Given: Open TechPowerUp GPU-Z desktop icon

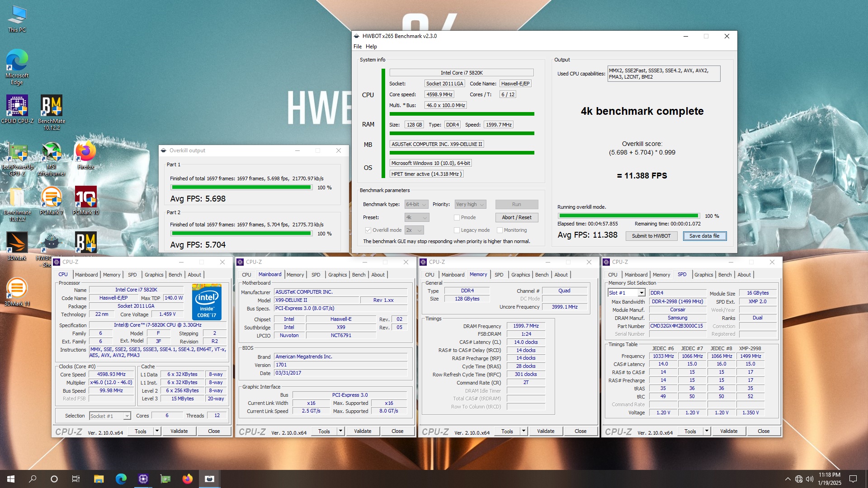Looking at the screenshot, I should click(17, 159).
